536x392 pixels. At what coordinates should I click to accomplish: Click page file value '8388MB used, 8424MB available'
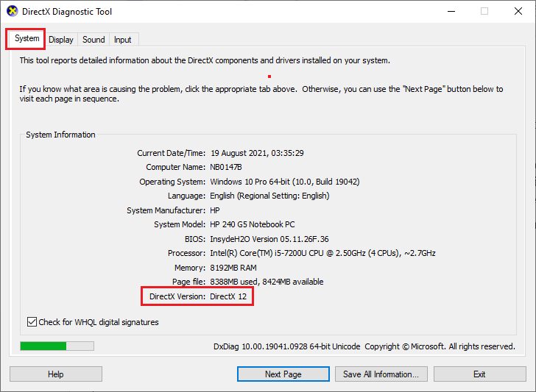(x=267, y=282)
